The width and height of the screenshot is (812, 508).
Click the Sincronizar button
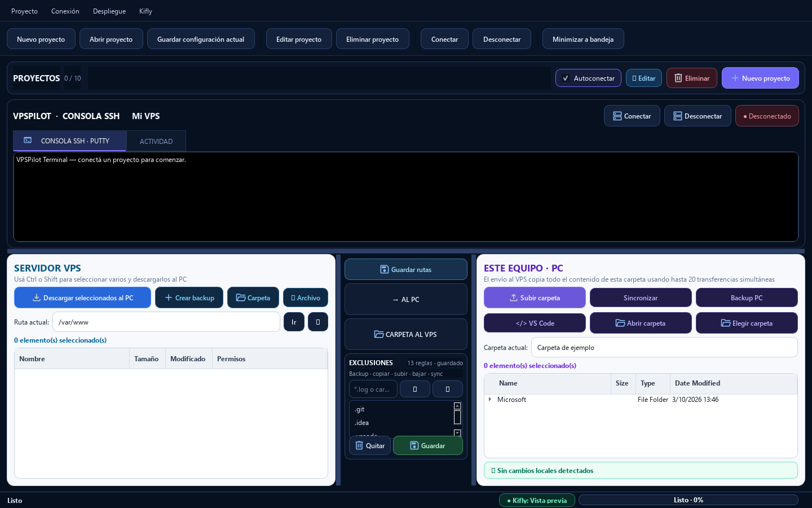[641, 297]
